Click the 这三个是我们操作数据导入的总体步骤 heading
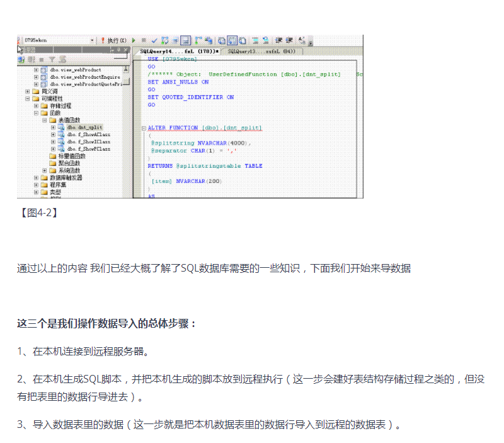Screen dimensions: 504x443 (x=106, y=323)
